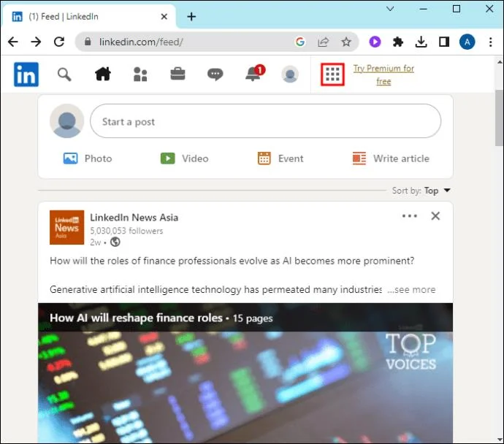Viewport: 504px width, 444px height.
Task: Click the Start a post field
Action: 265,121
